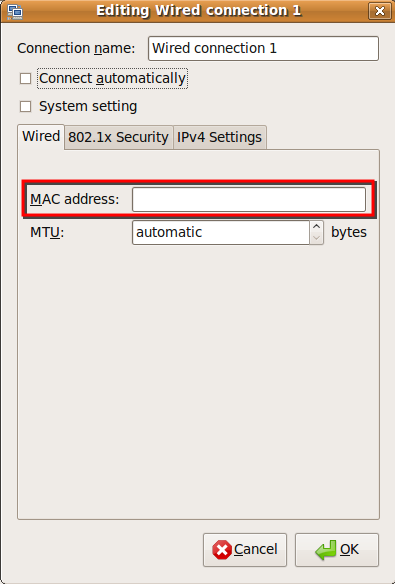Click the "MTU:" label
Viewport: 395px width, 584px height.
[47, 232]
